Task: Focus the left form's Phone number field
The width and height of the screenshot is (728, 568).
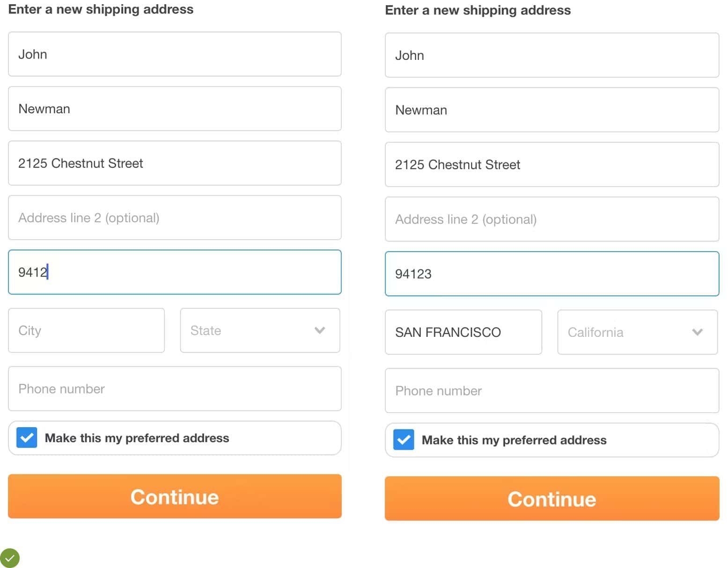Action: click(175, 389)
